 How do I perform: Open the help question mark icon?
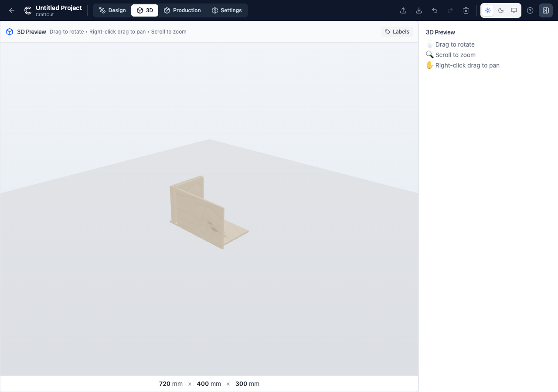point(530,10)
